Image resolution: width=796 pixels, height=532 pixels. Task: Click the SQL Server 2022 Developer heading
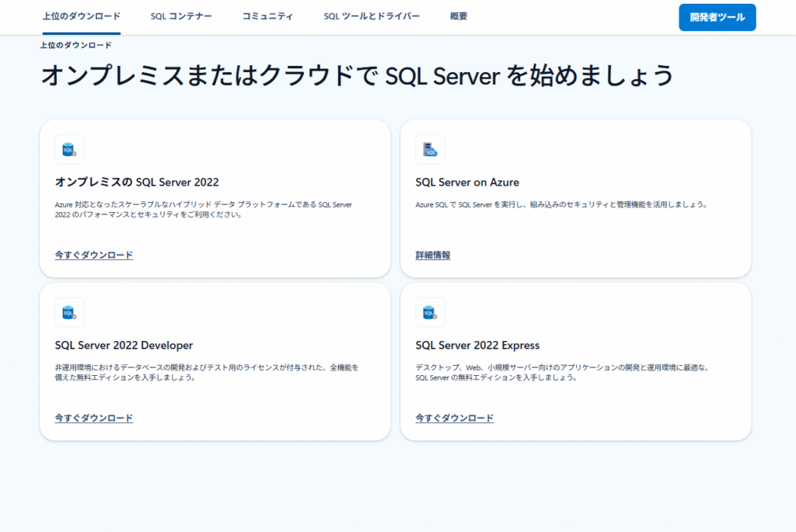click(x=124, y=346)
